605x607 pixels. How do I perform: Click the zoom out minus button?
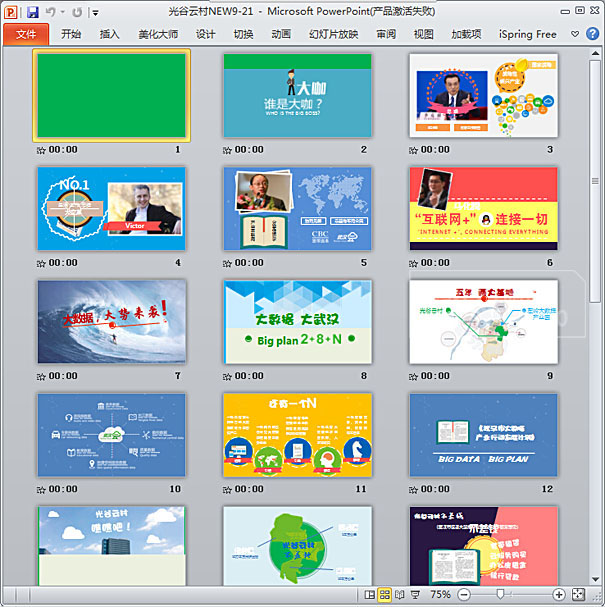tap(465, 594)
